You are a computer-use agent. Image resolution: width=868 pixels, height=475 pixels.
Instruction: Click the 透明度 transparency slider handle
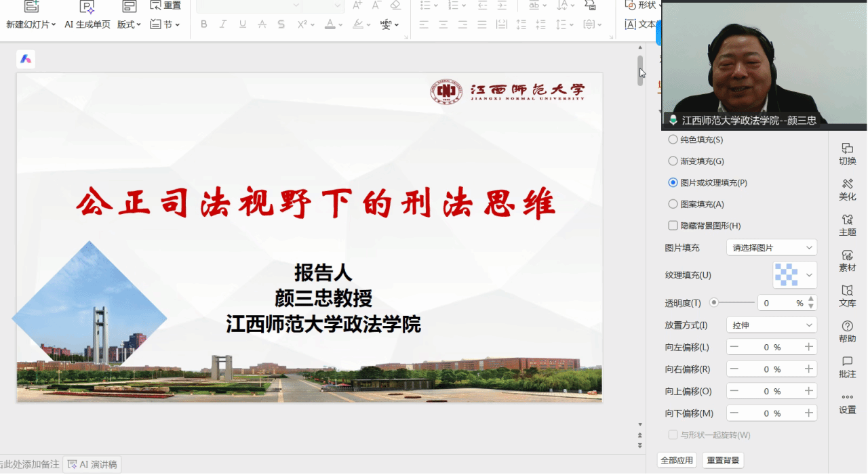coord(714,303)
